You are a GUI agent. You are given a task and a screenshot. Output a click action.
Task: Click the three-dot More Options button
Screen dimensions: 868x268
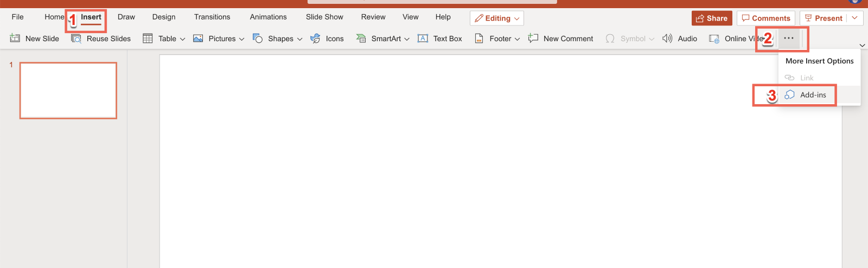(x=789, y=39)
